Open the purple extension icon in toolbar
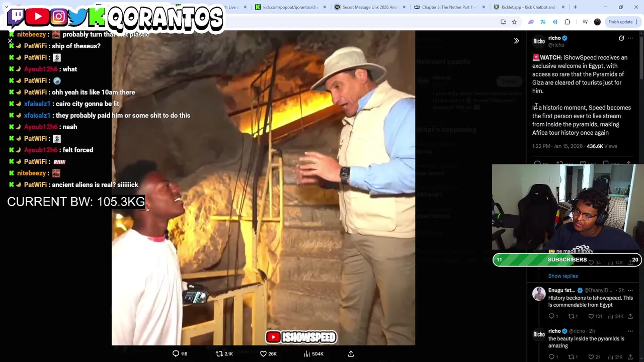Screen dimensions: 644x362 (531, 22)
